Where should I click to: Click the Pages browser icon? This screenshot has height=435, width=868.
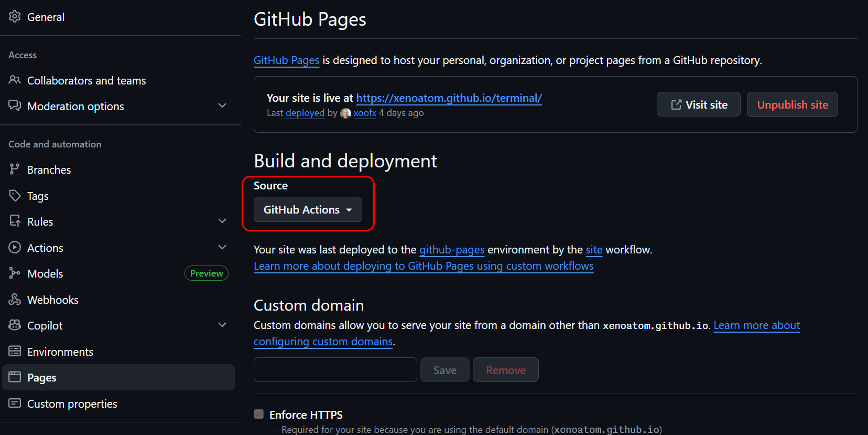[15, 377]
